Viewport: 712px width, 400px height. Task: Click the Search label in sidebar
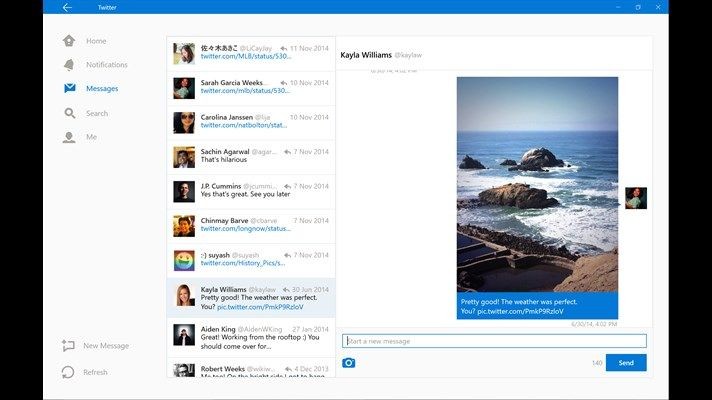tap(97, 114)
